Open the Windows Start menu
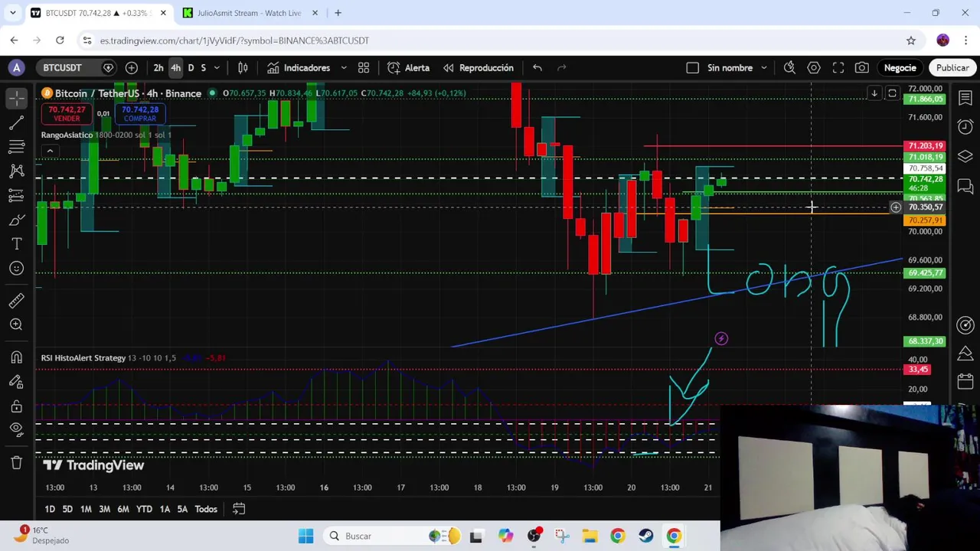This screenshot has height=551, width=980. tap(305, 536)
